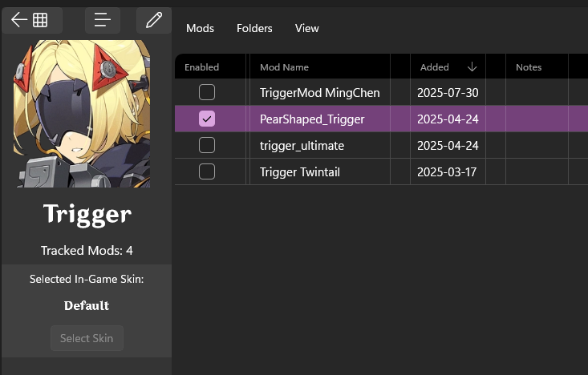The width and height of the screenshot is (588, 375).
Task: Click Selected In-Game Skin label
Action: [87, 279]
